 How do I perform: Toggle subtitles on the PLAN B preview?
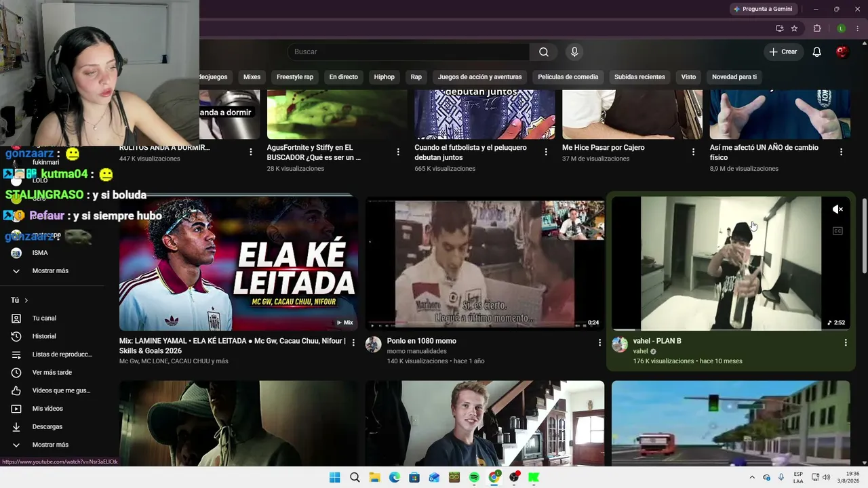(837, 231)
